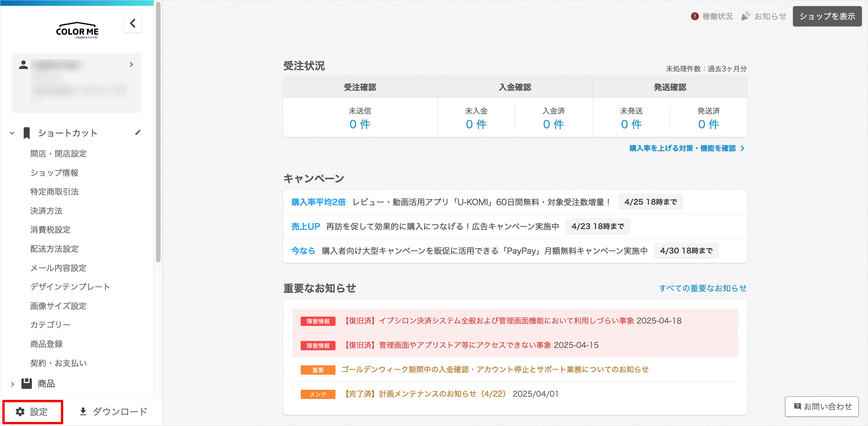The width and height of the screenshot is (868, 426).
Task: Collapse the sidebar with the back arrow button
Action: (x=133, y=23)
